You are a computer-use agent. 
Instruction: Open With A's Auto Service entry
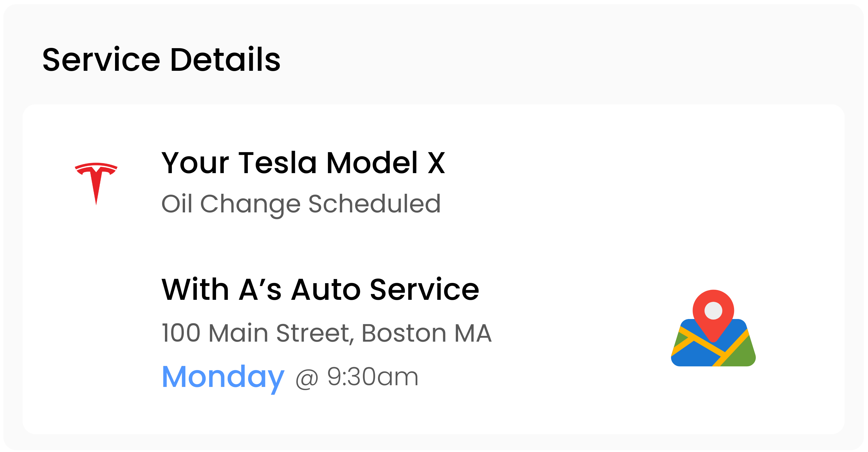[320, 289]
